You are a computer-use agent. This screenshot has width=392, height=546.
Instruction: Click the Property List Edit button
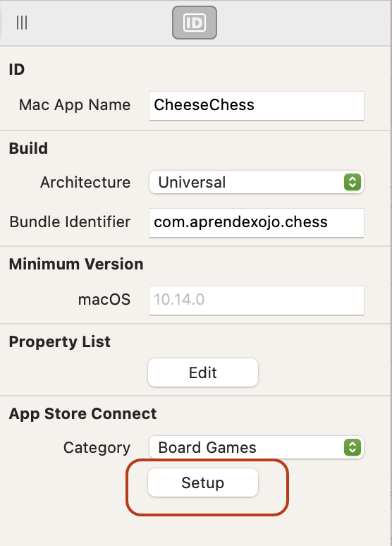[203, 372]
